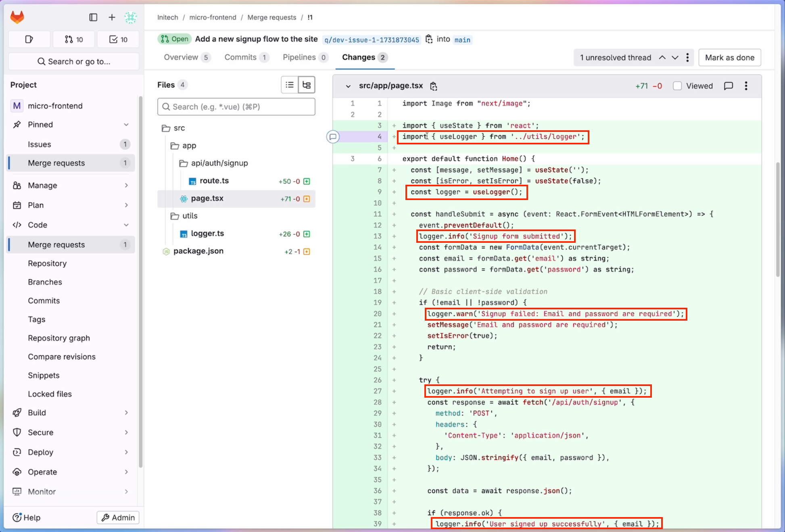Screen dimensions: 785x532
Task: Select logger.ts in the file tree
Action: (207, 234)
